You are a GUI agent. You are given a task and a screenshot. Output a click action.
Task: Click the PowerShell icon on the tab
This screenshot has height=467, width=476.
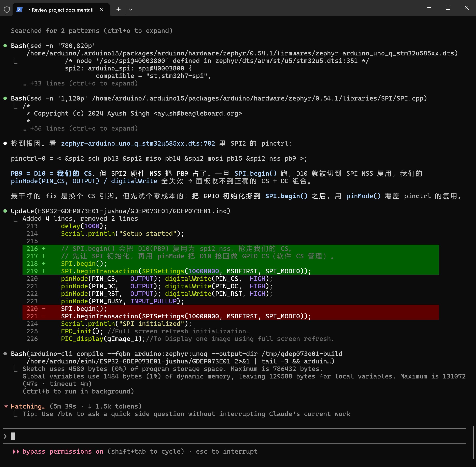click(19, 10)
